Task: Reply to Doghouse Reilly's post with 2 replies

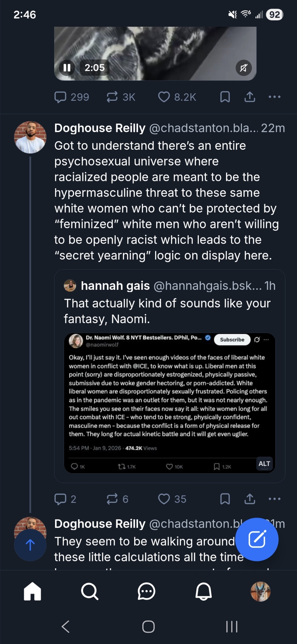Action: pos(60,499)
